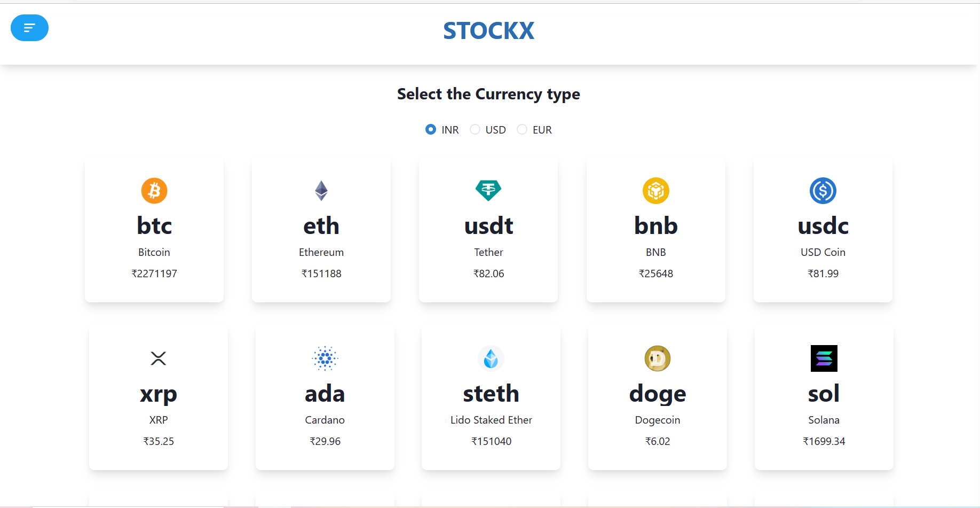Select the INR currency option

coord(430,129)
